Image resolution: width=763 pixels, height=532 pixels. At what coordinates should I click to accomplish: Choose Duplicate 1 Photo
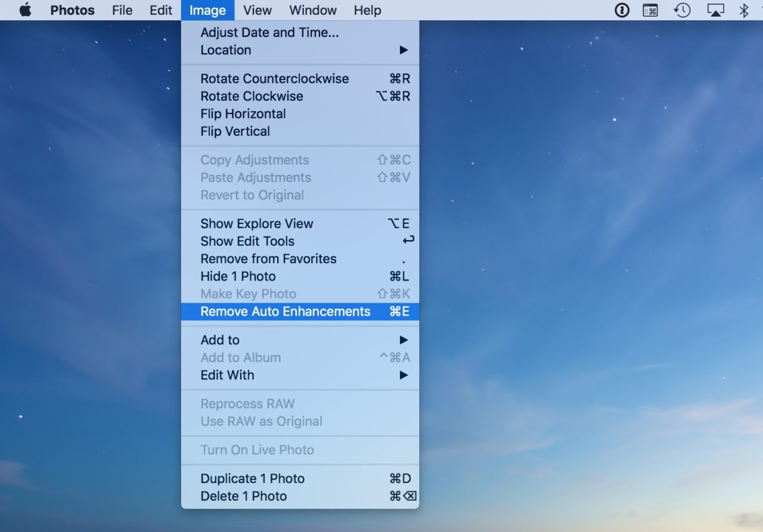pyautogui.click(x=300, y=478)
